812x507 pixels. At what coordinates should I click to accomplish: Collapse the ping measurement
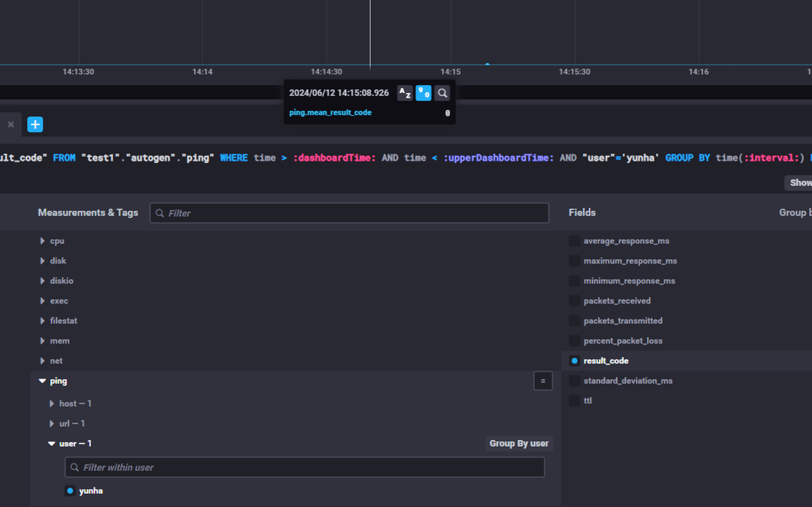pyautogui.click(x=43, y=381)
